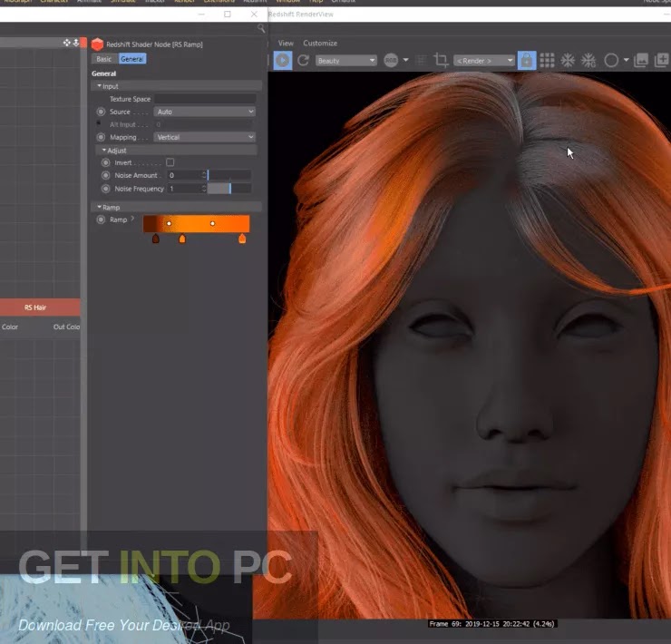Start IPR rendering with the play icon
This screenshot has width=671, height=644.
pos(282,61)
